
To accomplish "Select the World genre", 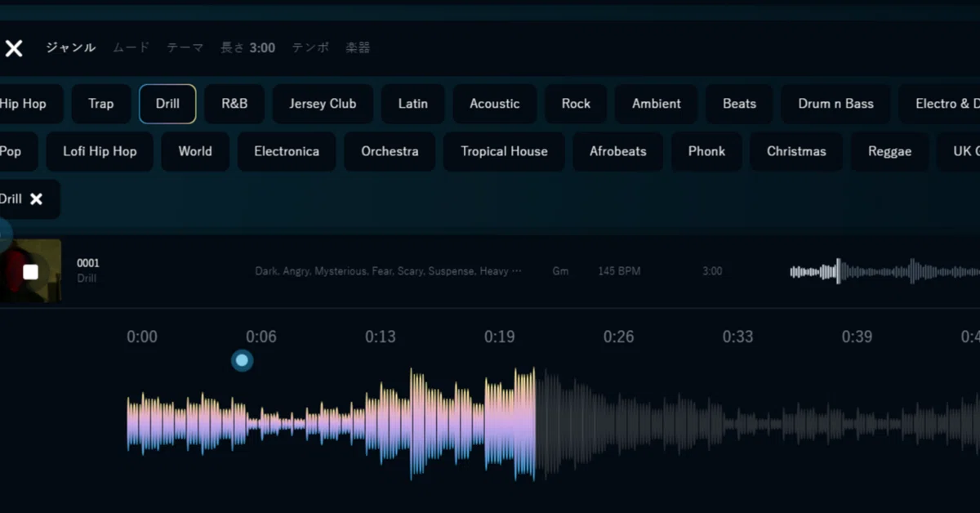I will (x=195, y=151).
